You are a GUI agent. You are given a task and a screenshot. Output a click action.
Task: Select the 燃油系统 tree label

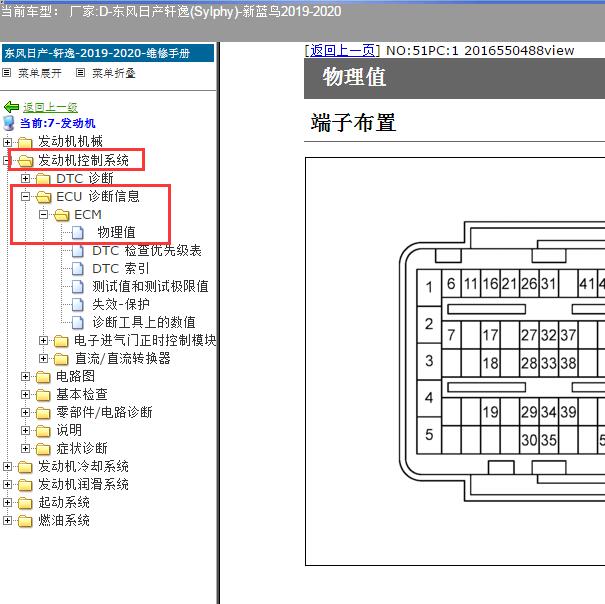(64, 521)
